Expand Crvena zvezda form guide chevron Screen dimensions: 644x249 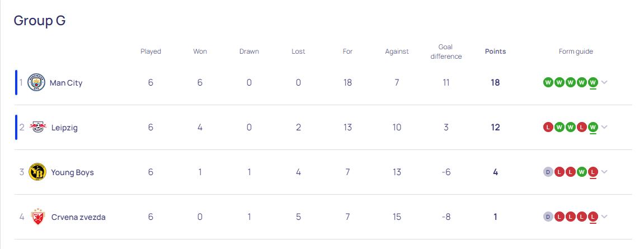605,217
